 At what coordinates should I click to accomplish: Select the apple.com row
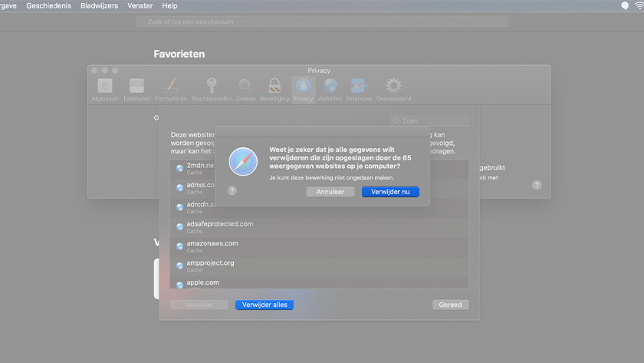pos(319,283)
